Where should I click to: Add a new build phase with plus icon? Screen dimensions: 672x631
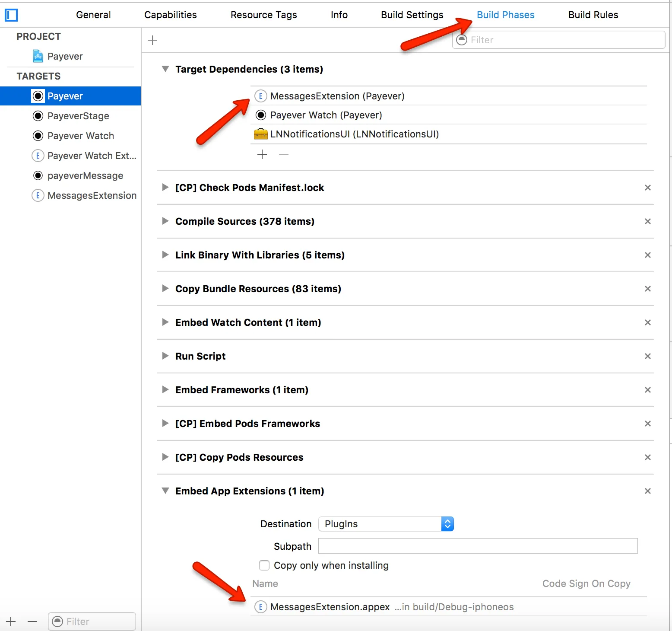(152, 40)
